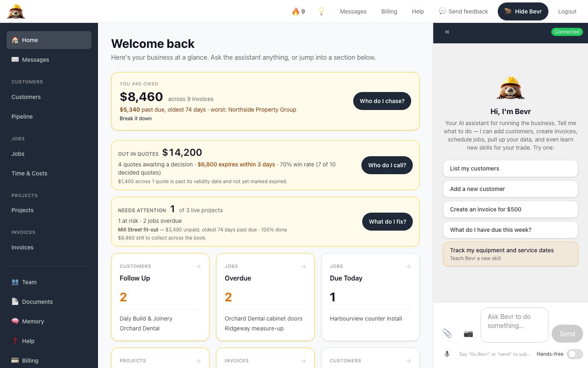Open the camera capture icon
This screenshot has height=368, width=588.
tap(468, 334)
